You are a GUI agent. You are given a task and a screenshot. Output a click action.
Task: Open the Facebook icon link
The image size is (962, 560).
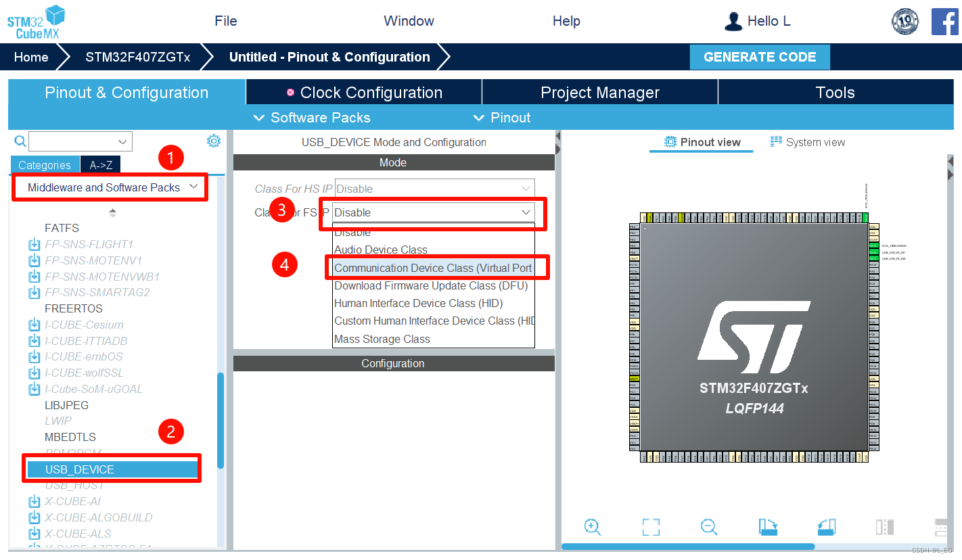(x=945, y=22)
